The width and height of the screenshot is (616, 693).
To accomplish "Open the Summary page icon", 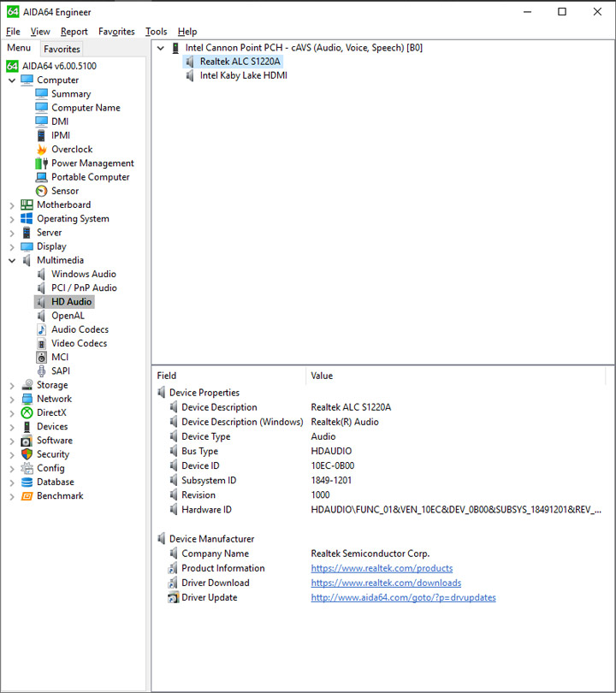I will [x=42, y=94].
